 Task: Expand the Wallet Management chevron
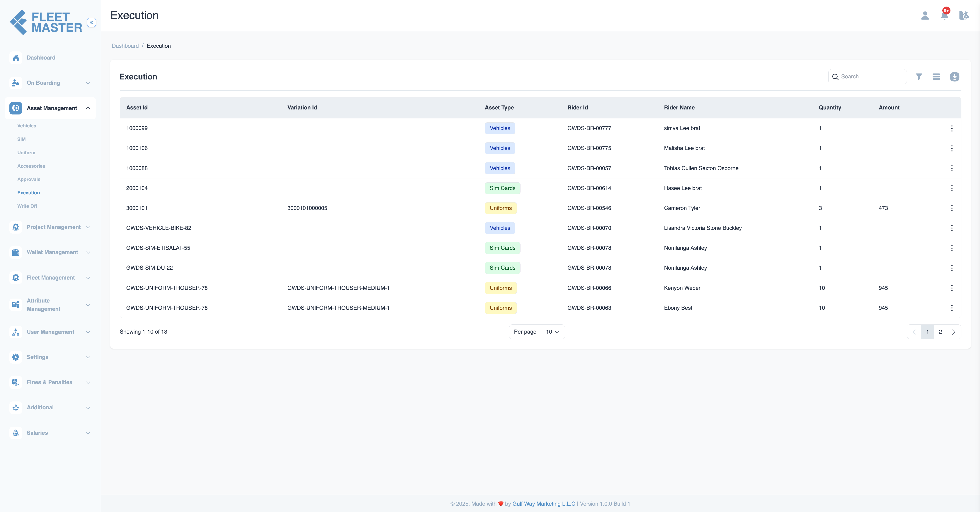(x=88, y=252)
